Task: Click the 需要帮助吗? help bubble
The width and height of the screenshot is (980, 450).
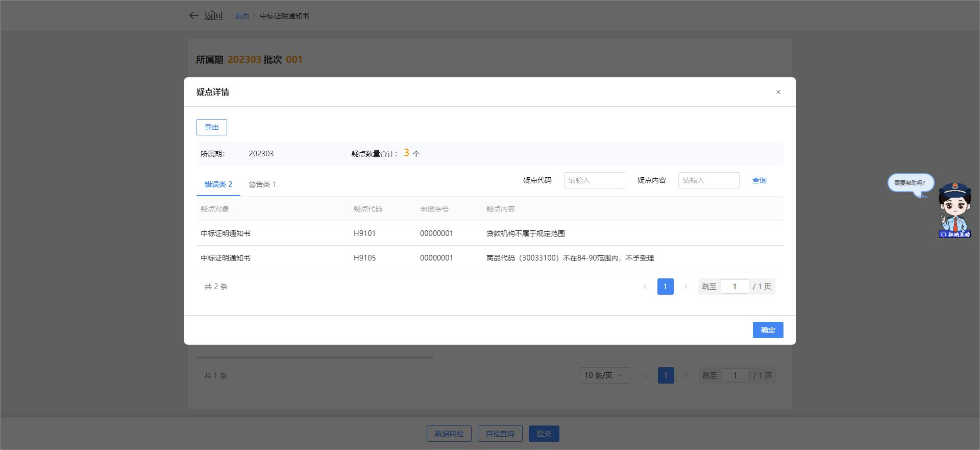Action: pos(910,183)
